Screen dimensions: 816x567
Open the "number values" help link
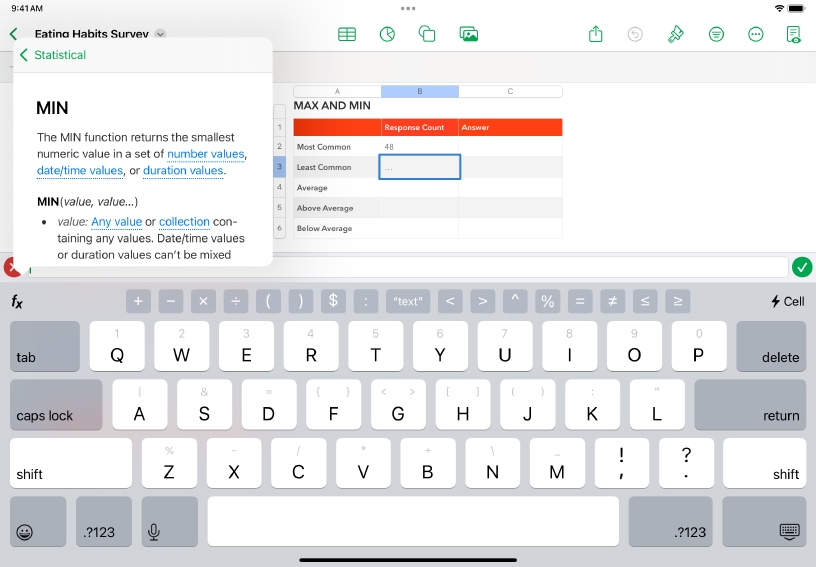(205, 154)
